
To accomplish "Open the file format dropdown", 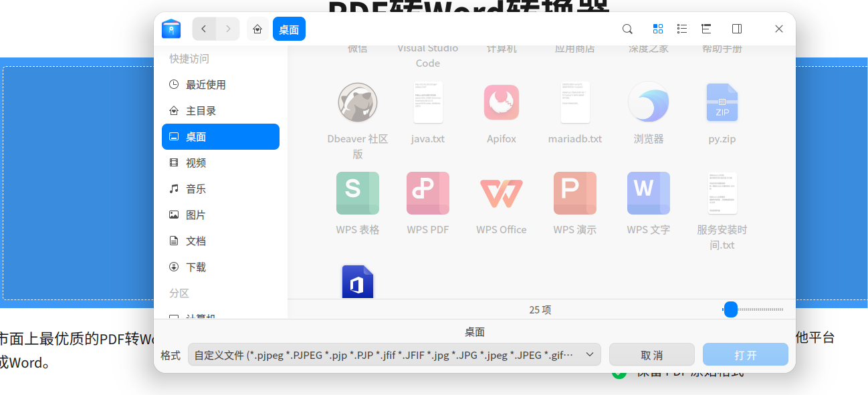I will click(x=395, y=355).
